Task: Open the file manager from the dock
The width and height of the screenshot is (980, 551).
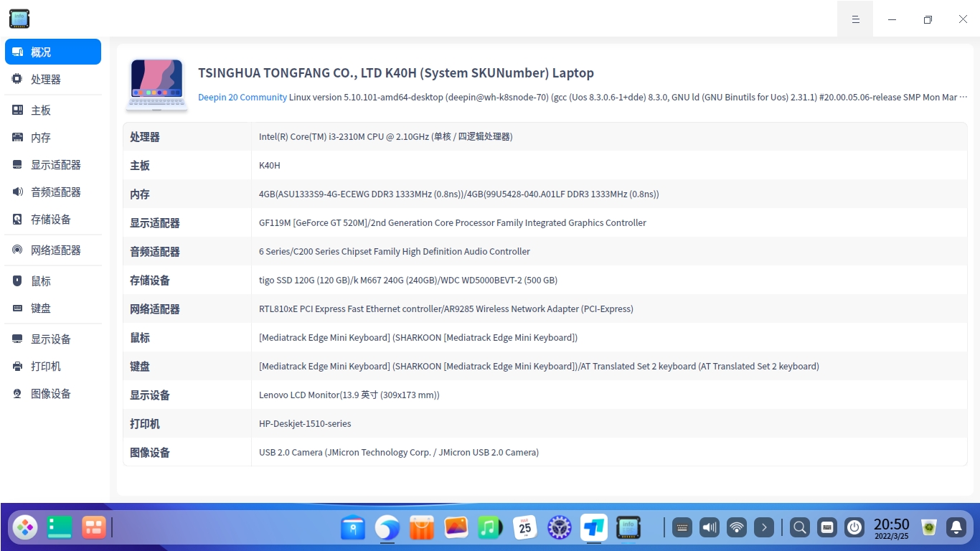Action: [353, 527]
